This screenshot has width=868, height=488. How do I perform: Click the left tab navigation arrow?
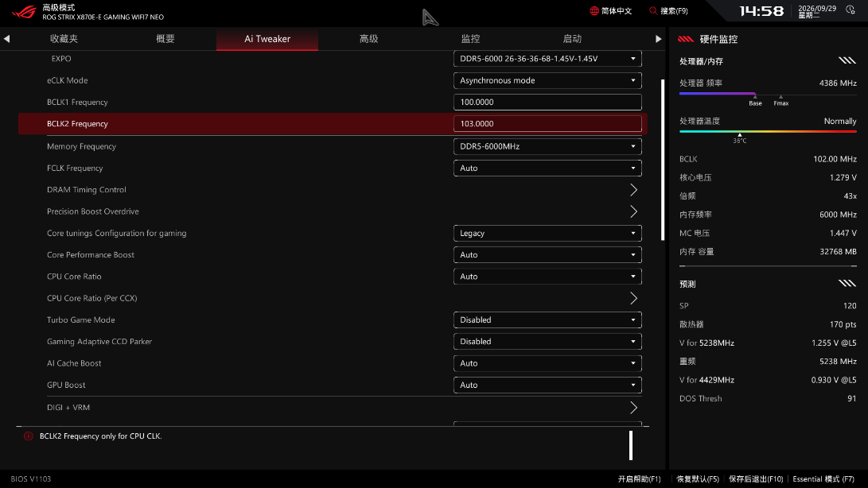tap(6, 39)
